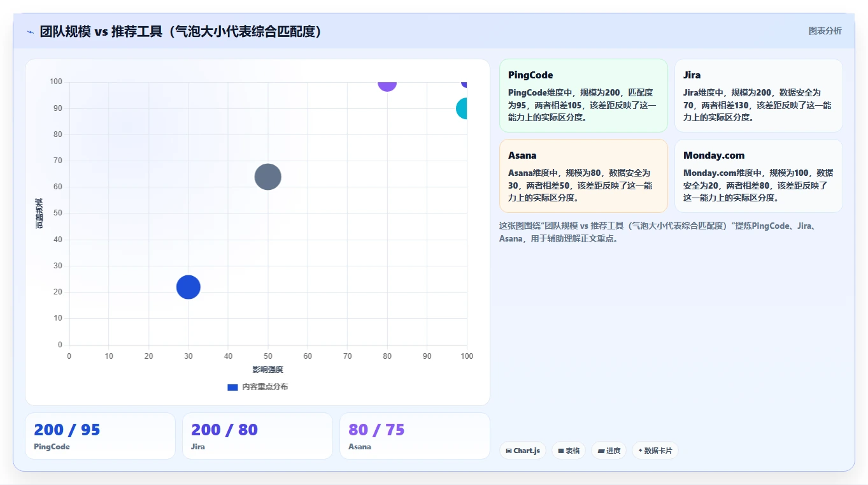Toggle the 内容重点分布 legend item
Image resolution: width=868 pixels, height=485 pixels.
(257, 387)
